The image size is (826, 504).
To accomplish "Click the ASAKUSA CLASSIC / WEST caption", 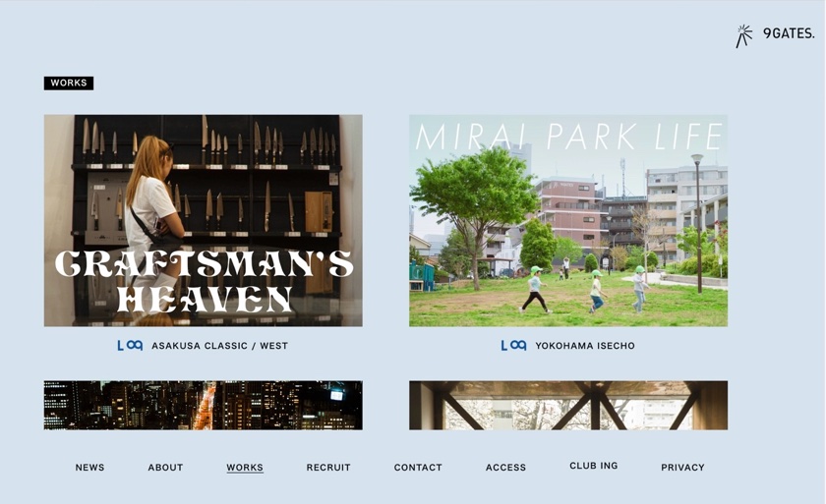I will click(x=219, y=346).
